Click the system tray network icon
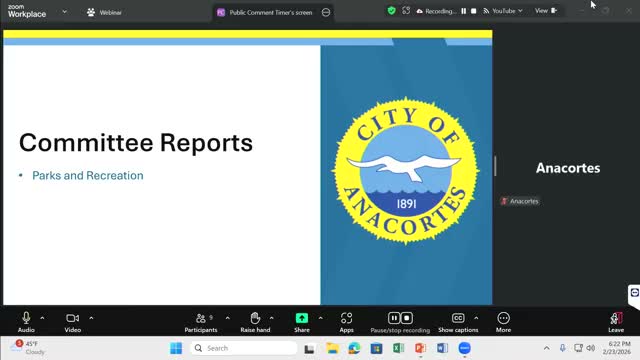The width and height of the screenshot is (640, 360). [x=578, y=348]
